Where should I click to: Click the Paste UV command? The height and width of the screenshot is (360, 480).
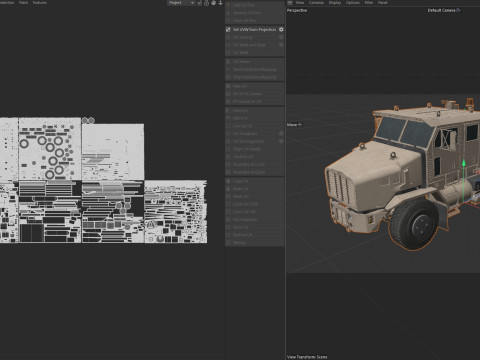[x=255, y=189]
